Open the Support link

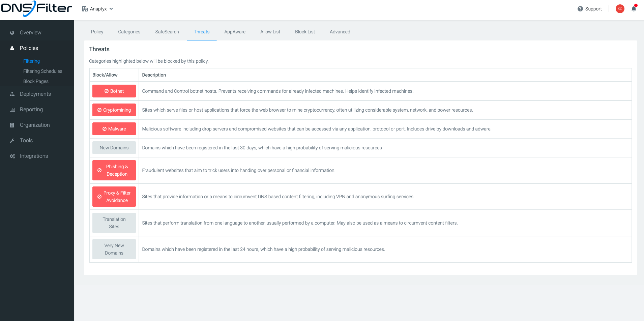click(x=593, y=9)
